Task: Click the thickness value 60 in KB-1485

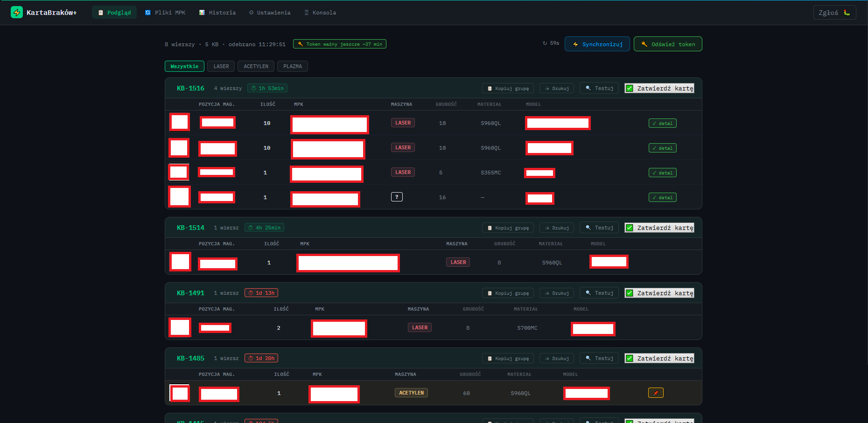Action: 467,394
